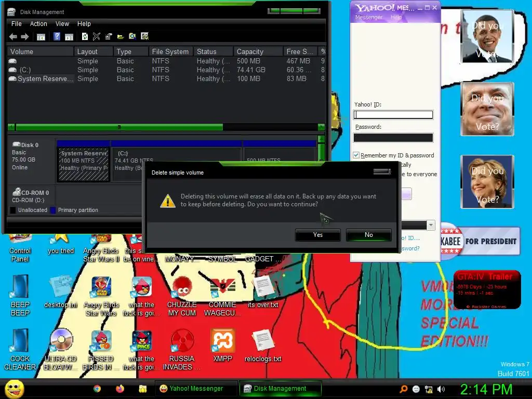Open the Help menu in Yahoo Messenger

click(396, 17)
